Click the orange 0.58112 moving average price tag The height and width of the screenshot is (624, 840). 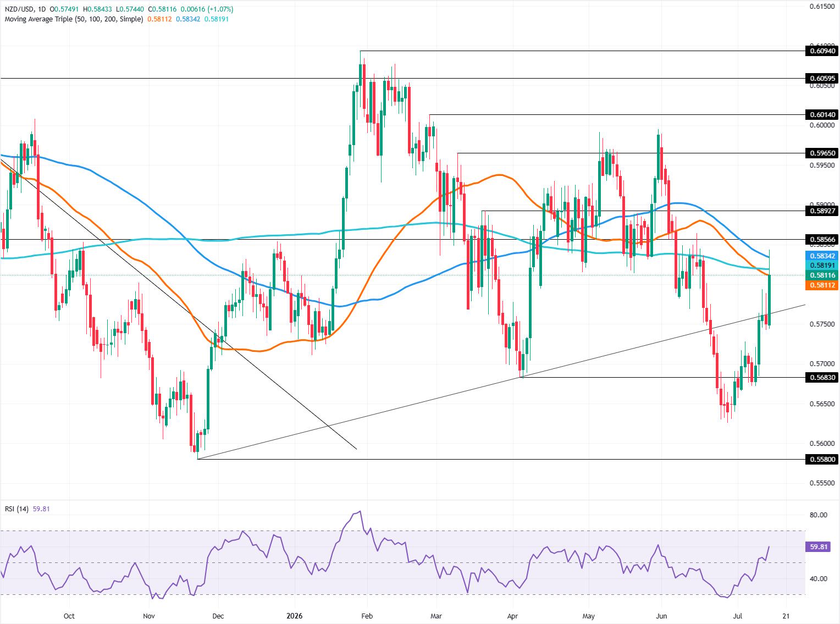click(x=822, y=285)
